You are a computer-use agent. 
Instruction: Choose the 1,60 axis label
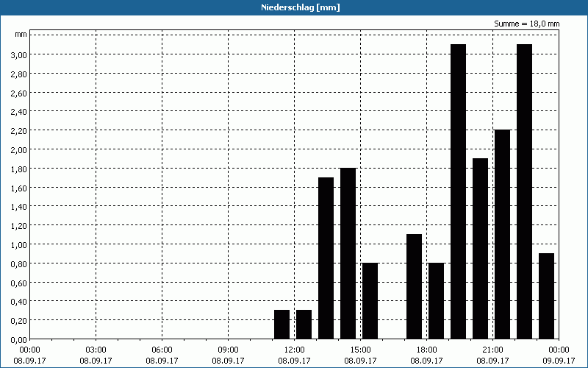click(19, 188)
